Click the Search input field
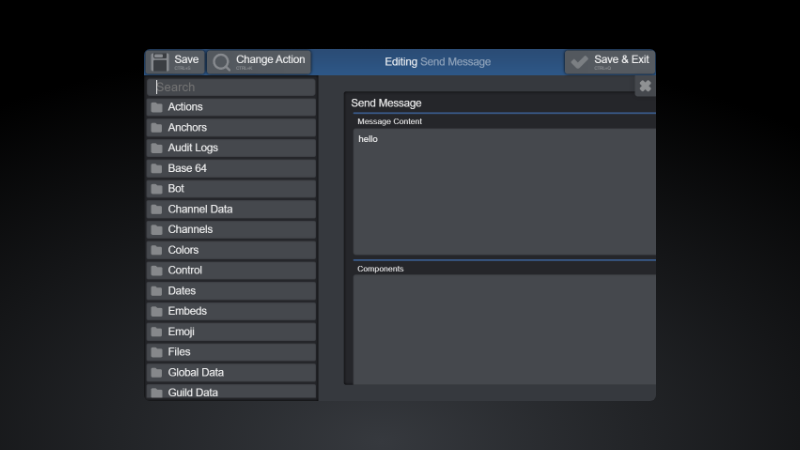 [232, 87]
